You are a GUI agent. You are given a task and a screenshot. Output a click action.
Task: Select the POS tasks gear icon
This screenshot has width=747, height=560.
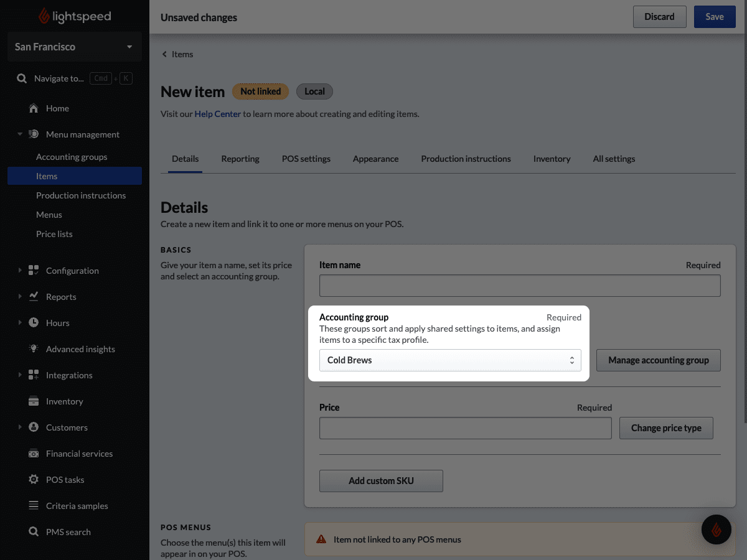(34, 480)
